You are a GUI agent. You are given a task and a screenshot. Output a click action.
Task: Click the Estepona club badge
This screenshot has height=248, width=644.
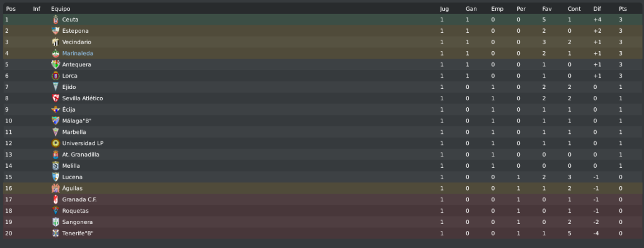click(55, 31)
